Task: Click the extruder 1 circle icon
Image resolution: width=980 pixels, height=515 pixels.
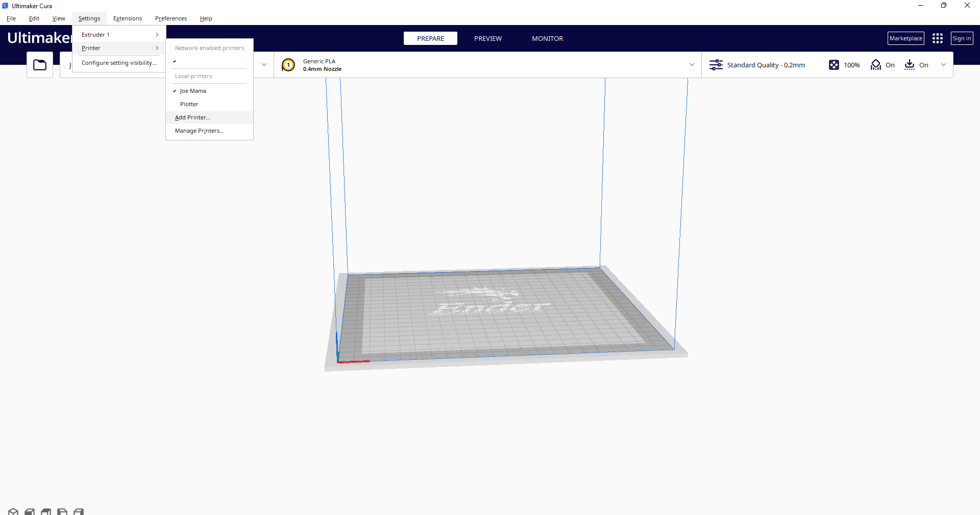Action: 288,65
